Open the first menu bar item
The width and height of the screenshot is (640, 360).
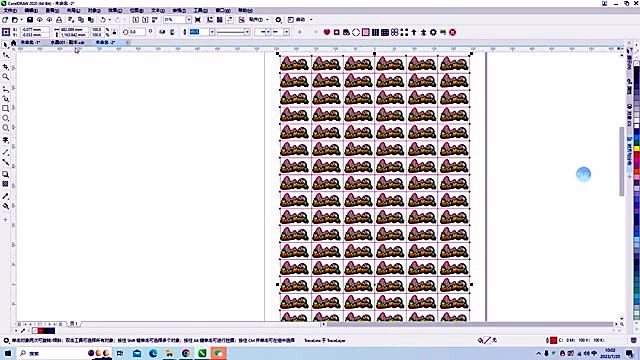pos(10,10)
